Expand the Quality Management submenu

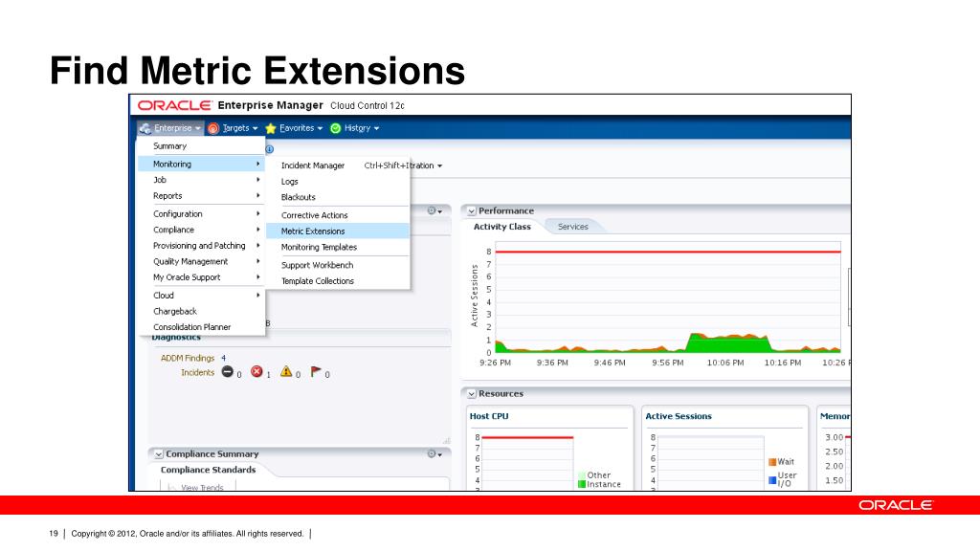tap(201, 261)
